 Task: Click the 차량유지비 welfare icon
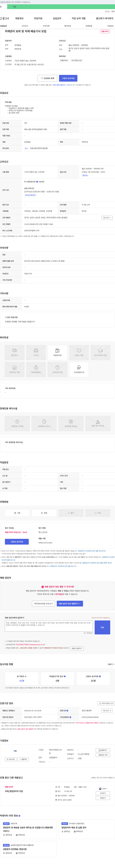pyautogui.click(x=57, y=352)
